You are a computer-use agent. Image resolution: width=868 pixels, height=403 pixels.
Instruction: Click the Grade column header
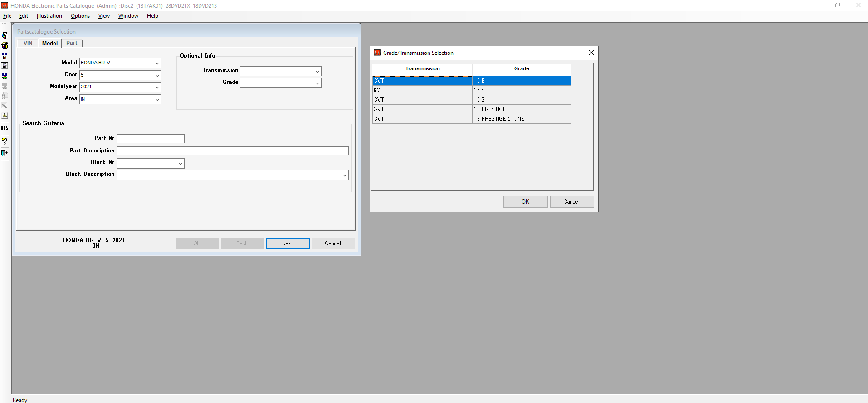point(521,69)
